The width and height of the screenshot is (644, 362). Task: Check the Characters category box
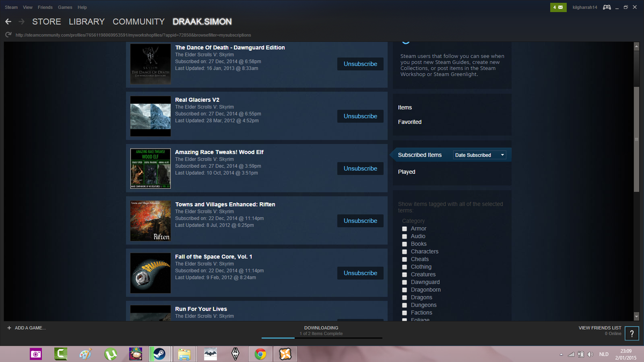(405, 252)
